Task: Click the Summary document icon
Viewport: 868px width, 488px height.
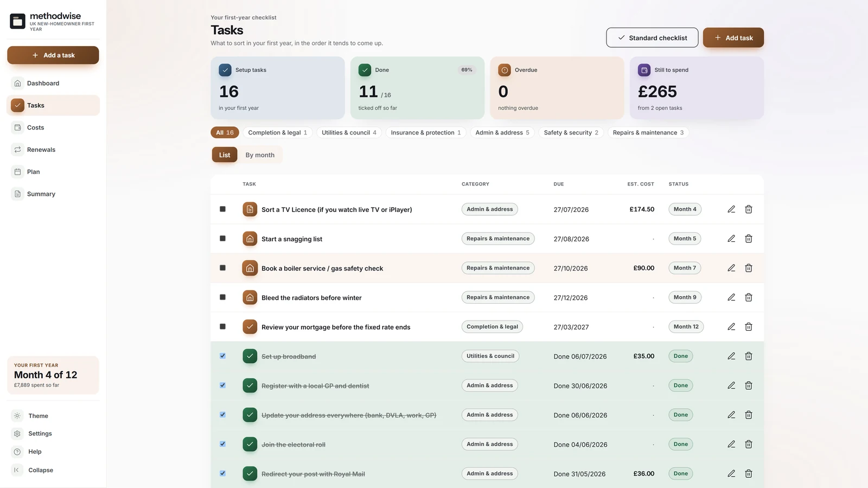Action: (x=17, y=194)
